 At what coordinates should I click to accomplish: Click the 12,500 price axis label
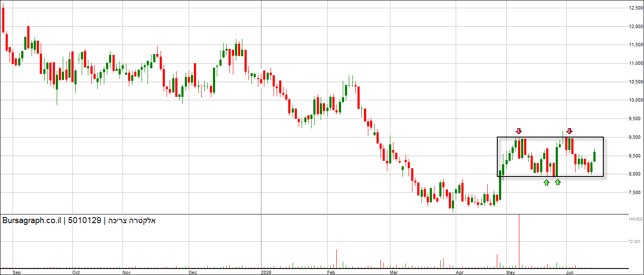pyautogui.click(x=636, y=8)
